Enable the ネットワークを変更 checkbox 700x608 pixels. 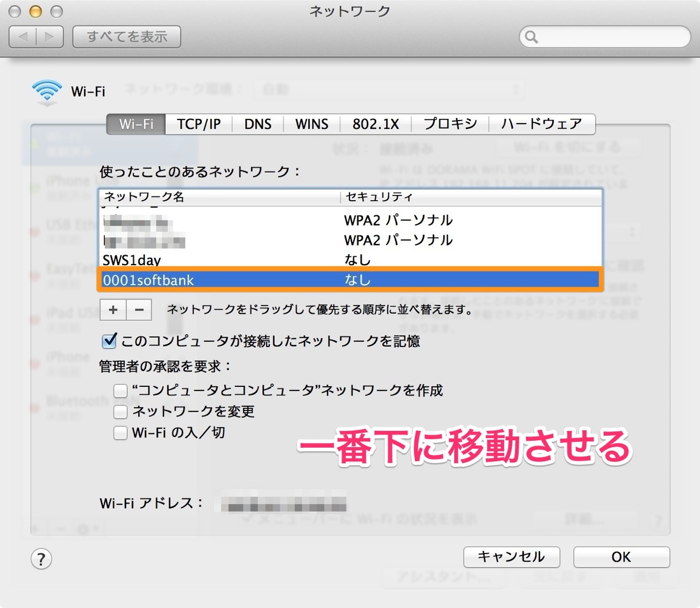[x=120, y=412]
